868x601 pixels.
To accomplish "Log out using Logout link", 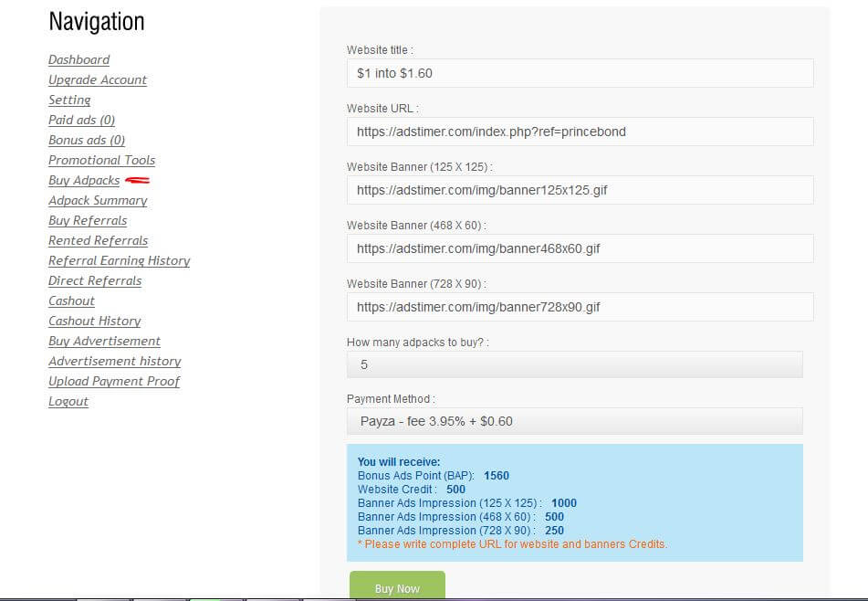I will (68, 402).
